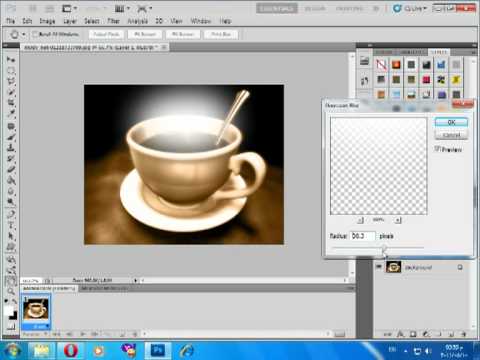Click the switch foreground and background colors arrow
Viewport: 480px width, 360px height.
pos(14,302)
